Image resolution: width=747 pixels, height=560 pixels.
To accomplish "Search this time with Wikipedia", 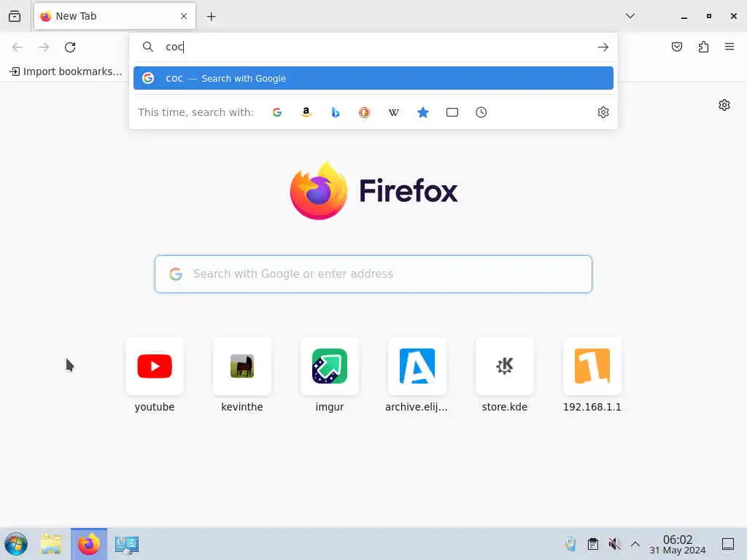I will pyautogui.click(x=393, y=112).
